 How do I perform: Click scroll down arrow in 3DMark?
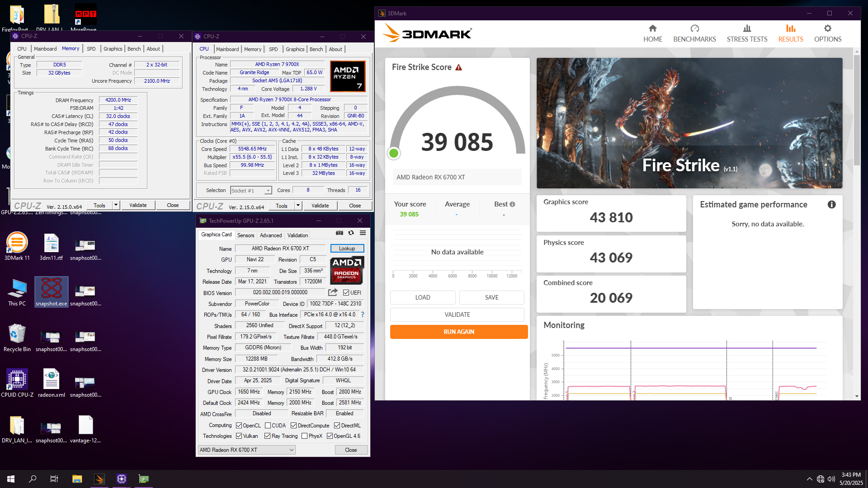[x=857, y=396]
